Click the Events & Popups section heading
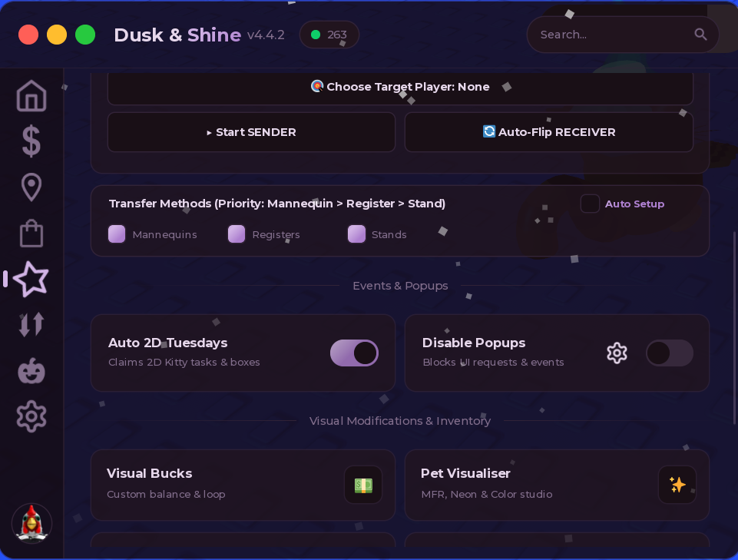 400,286
